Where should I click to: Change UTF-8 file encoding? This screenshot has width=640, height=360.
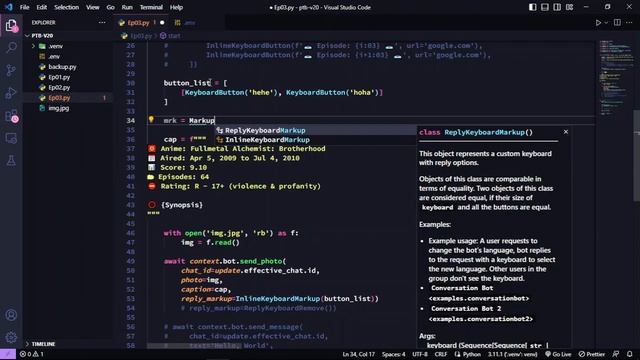[x=420, y=354]
